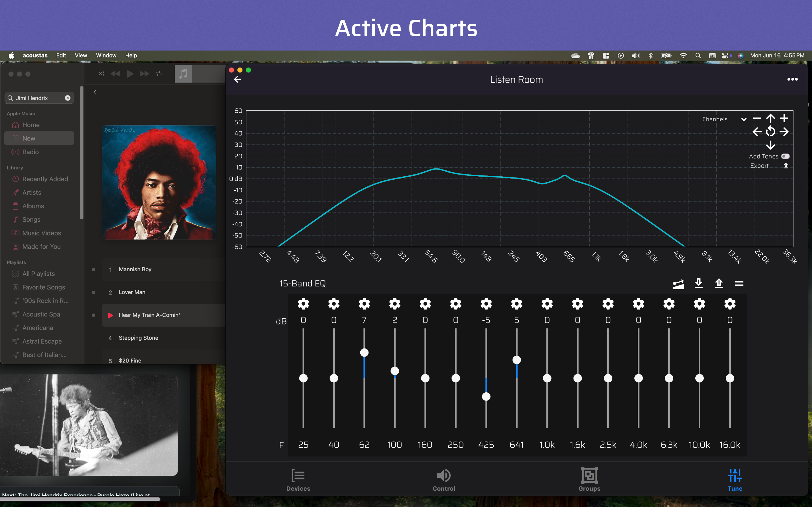This screenshot has width=812, height=507.
Task: Open the View menu
Action: point(81,56)
